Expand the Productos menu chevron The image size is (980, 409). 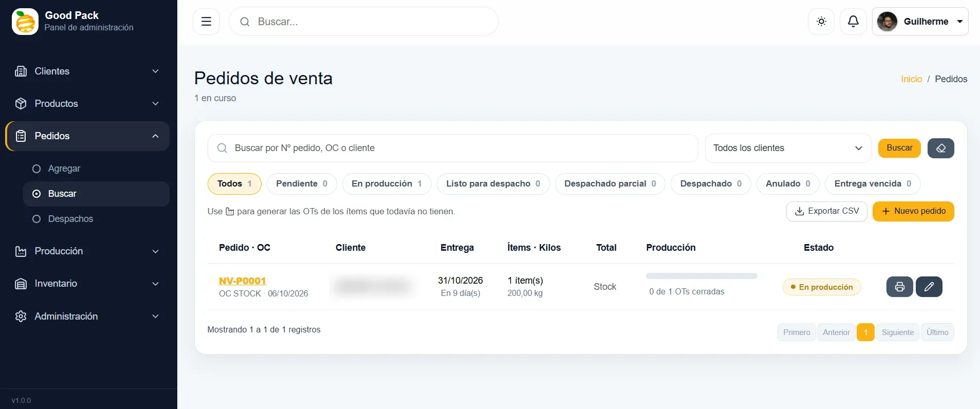155,104
